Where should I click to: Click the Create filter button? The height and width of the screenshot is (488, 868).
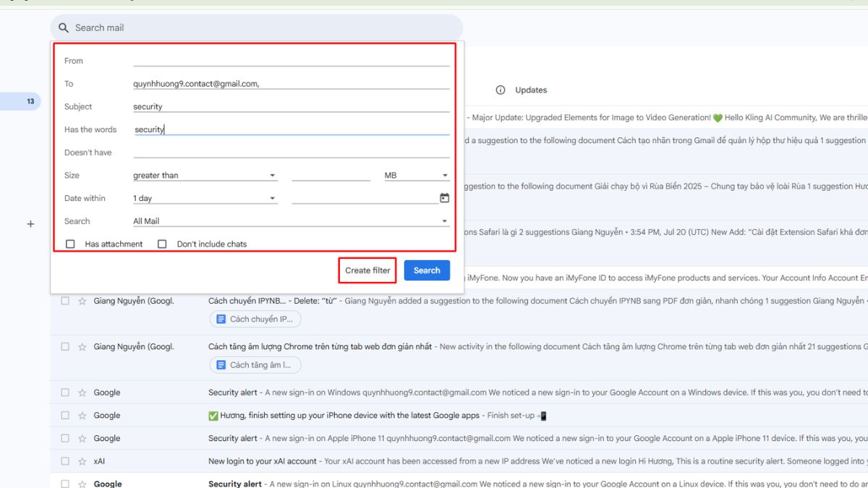[x=367, y=270]
